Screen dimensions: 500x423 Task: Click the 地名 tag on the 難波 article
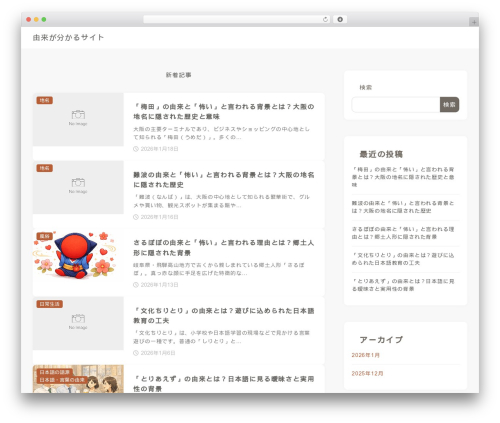tap(45, 168)
